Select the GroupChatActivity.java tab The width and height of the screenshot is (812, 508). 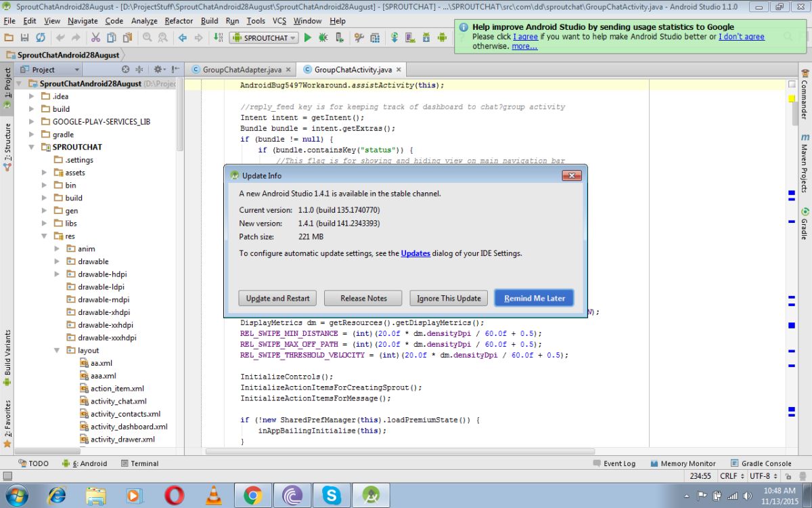[353, 70]
